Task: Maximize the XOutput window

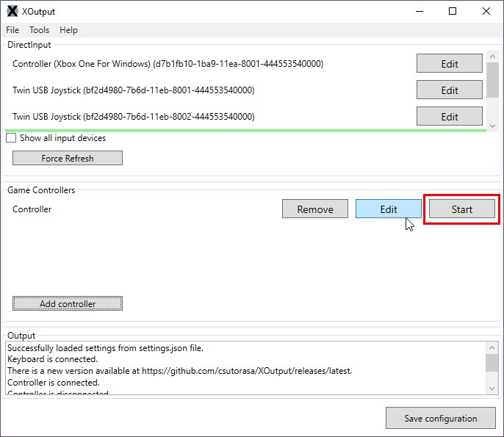Action: point(453,11)
